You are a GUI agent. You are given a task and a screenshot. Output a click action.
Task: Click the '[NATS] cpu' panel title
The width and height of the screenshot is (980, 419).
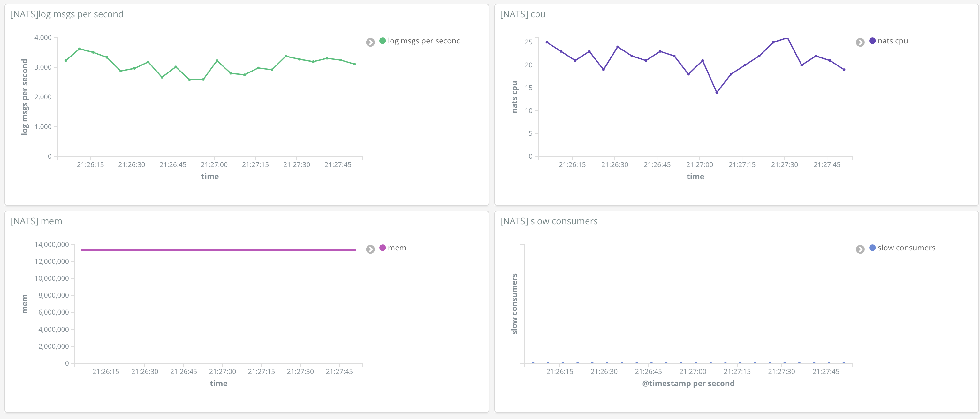(x=522, y=14)
